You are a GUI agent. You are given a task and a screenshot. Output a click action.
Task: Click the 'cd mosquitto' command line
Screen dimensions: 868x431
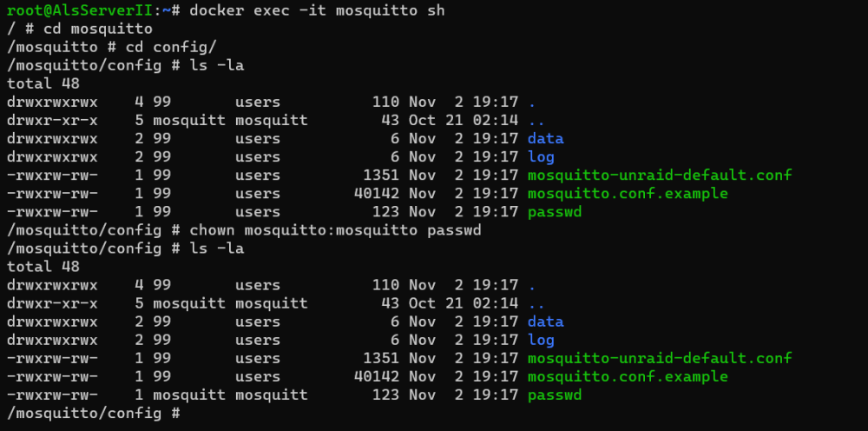80,29
